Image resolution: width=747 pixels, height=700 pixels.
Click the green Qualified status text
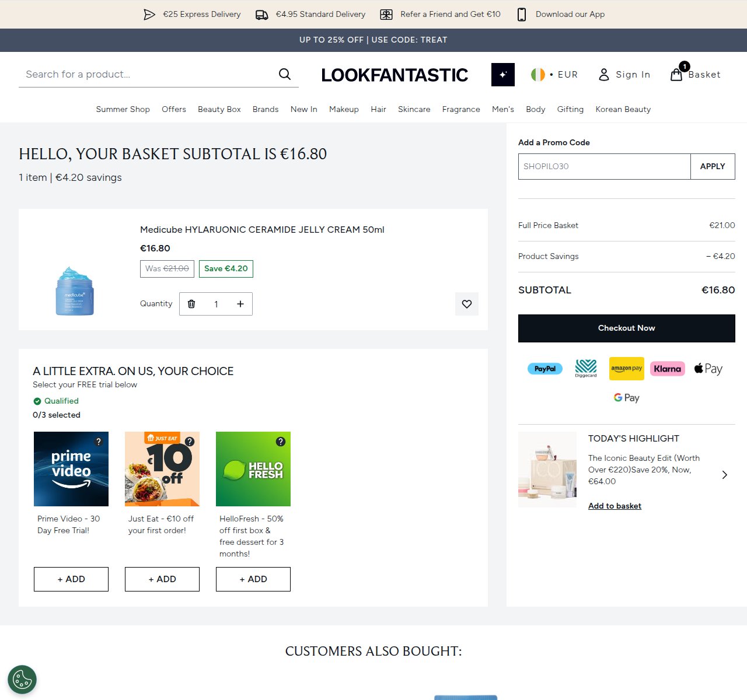[x=61, y=401]
